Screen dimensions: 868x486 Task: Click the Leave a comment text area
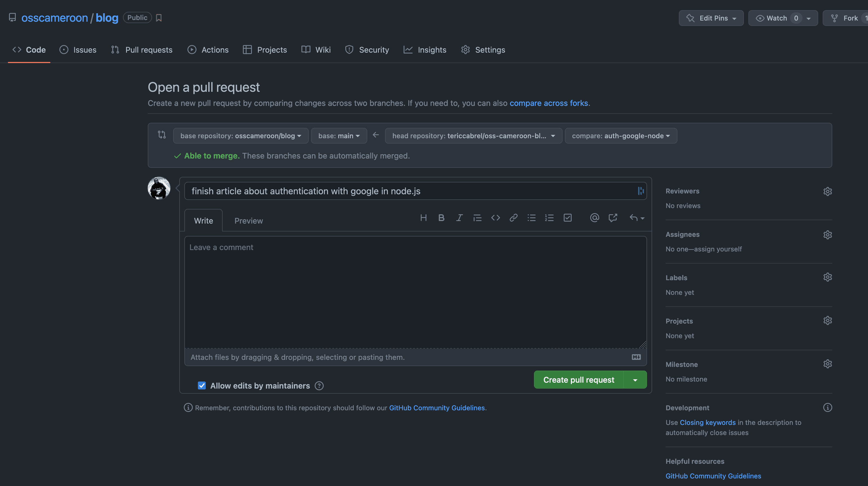click(415, 292)
